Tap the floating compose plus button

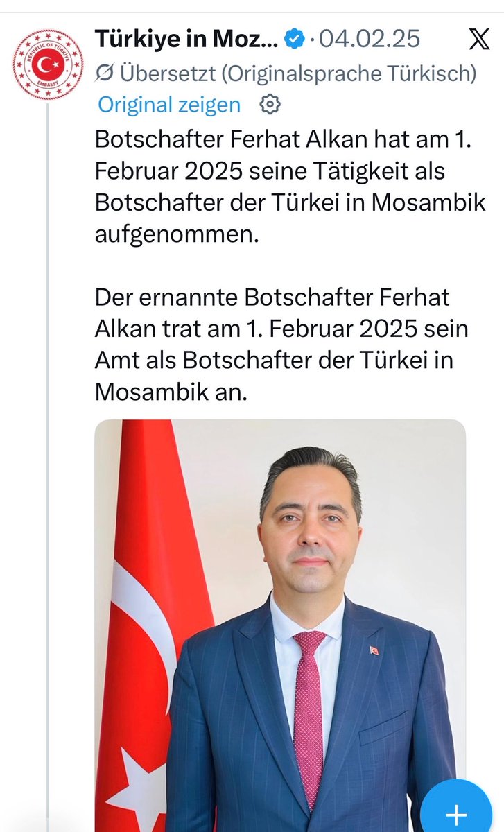tap(456, 813)
